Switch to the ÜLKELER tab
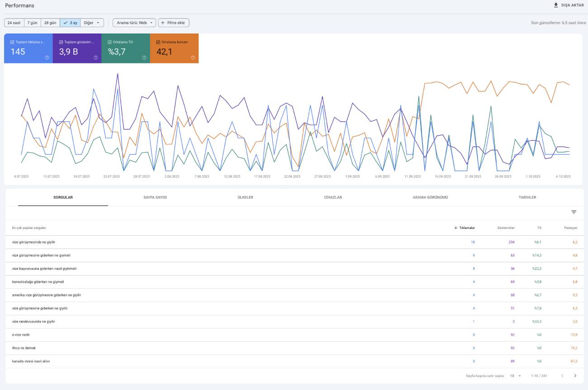Image resolution: width=588 pixels, height=390 pixels. click(x=245, y=197)
